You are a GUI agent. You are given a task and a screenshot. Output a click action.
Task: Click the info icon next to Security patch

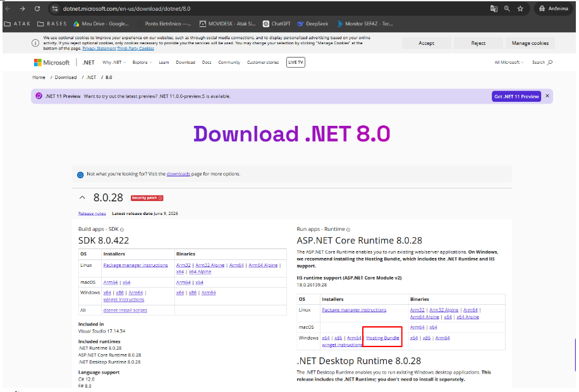161,198
